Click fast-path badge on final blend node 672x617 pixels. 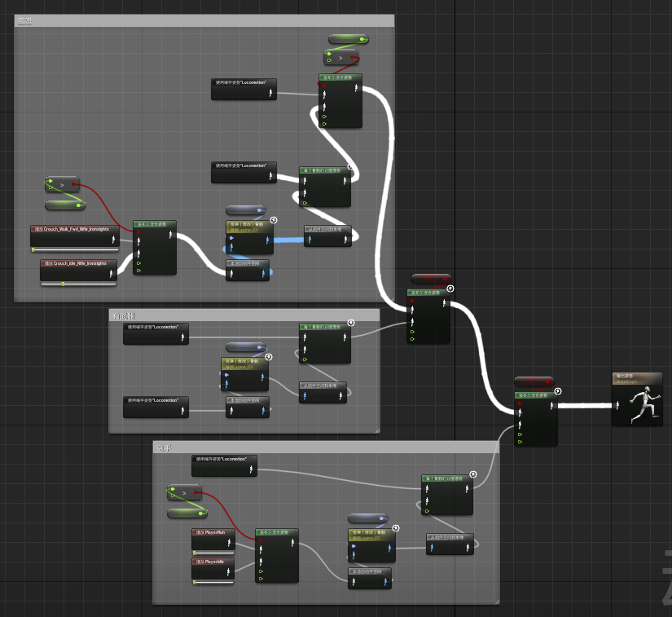pos(557,391)
